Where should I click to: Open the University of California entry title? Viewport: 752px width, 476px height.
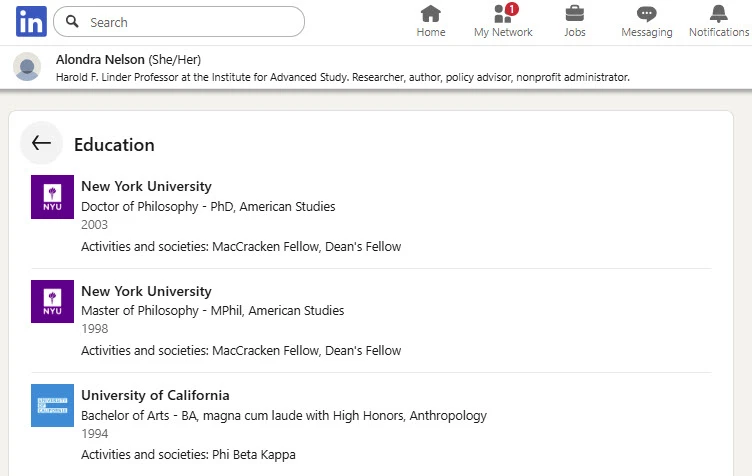tap(155, 395)
